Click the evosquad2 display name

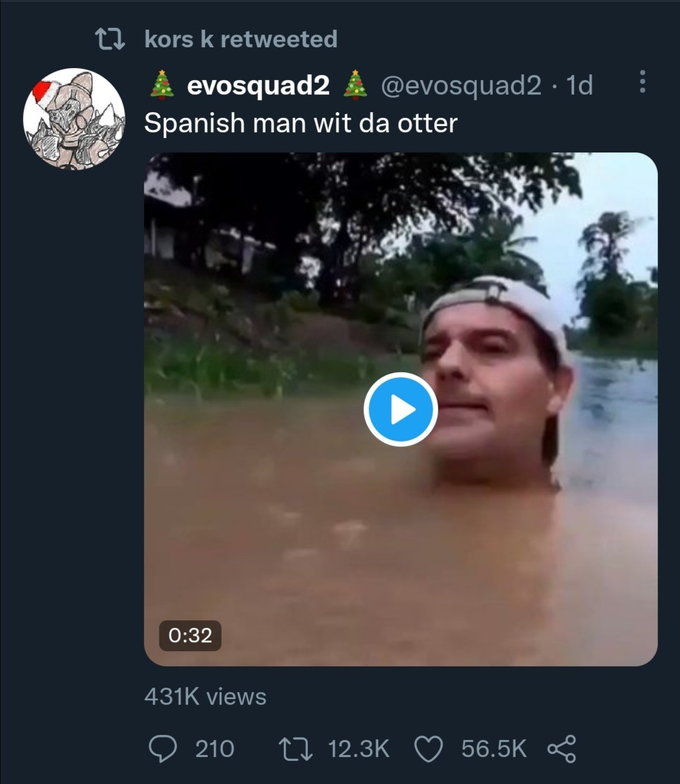(x=258, y=85)
